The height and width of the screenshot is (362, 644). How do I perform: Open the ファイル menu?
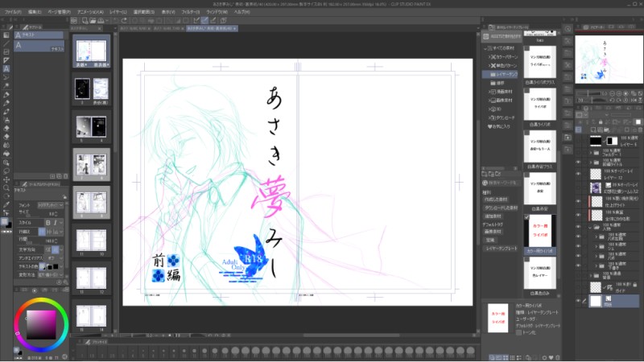(x=13, y=12)
